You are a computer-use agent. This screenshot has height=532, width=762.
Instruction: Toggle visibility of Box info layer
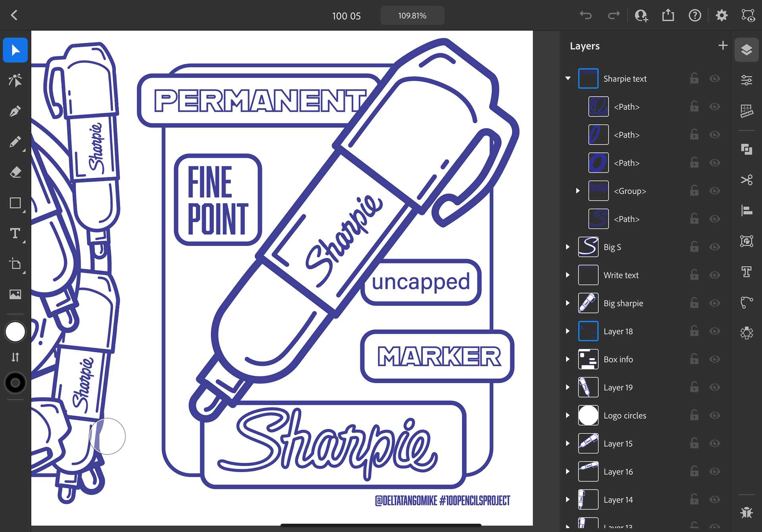(x=715, y=359)
